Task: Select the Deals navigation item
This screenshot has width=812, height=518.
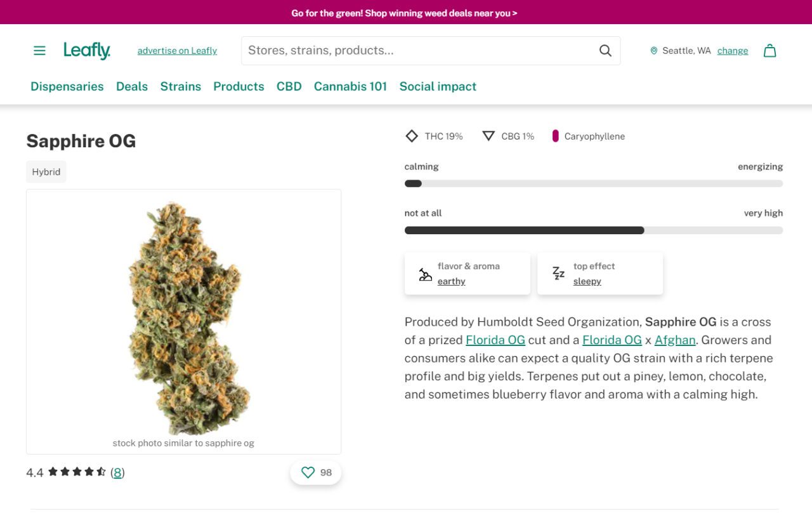Action: [x=131, y=86]
